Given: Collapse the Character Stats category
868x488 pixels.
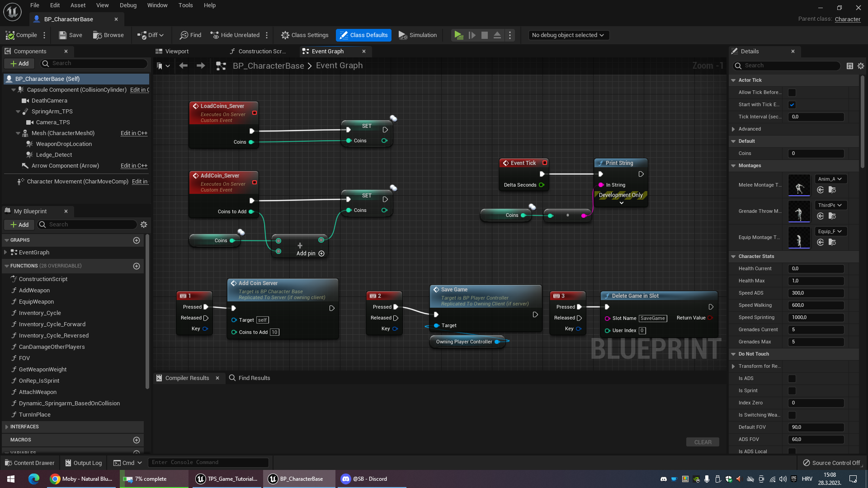Looking at the screenshot, I should point(733,257).
